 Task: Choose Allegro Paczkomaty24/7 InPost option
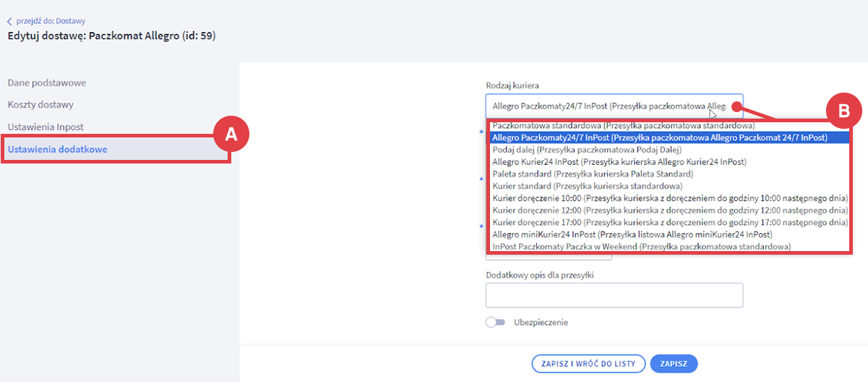669,137
